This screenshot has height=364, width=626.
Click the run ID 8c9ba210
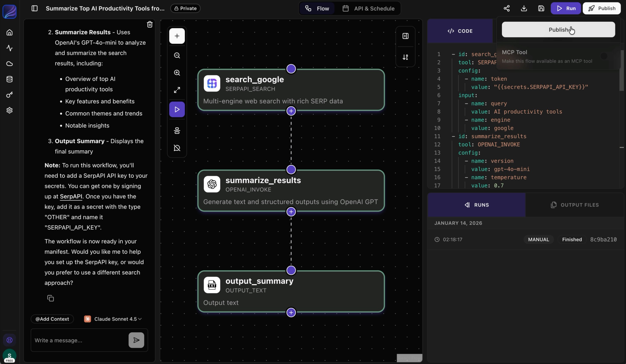pos(603,239)
